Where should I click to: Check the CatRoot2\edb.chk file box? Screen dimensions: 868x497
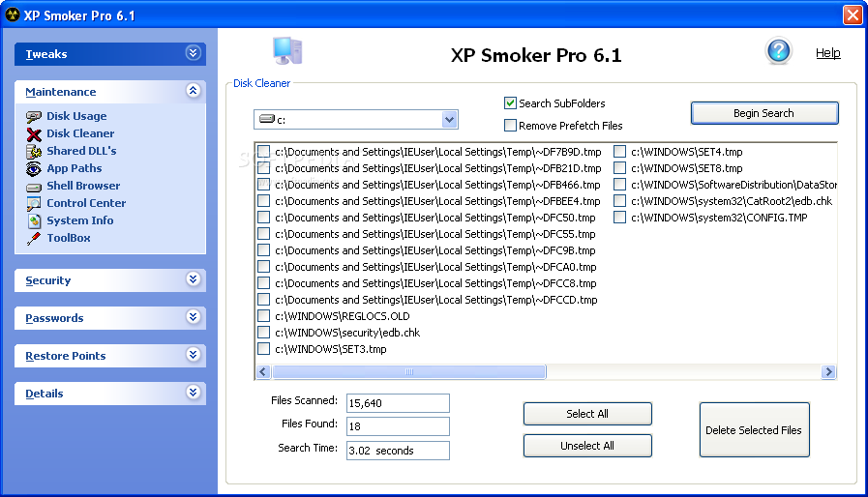[620, 201]
